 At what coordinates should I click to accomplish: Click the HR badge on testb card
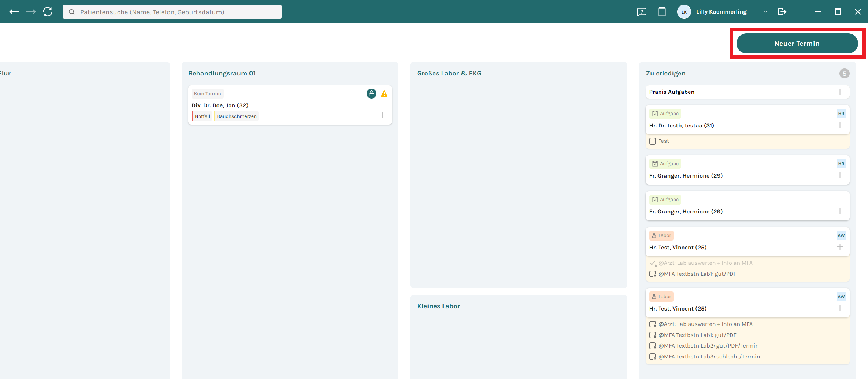[x=841, y=114]
